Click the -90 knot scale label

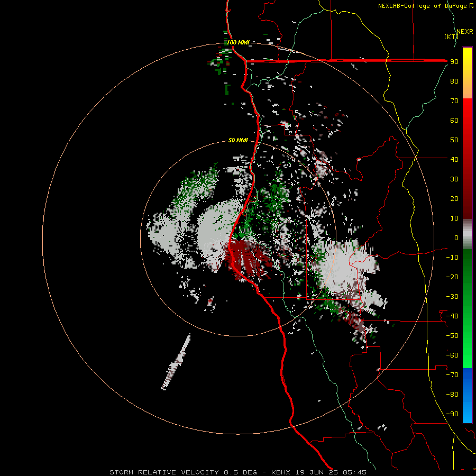coord(452,414)
